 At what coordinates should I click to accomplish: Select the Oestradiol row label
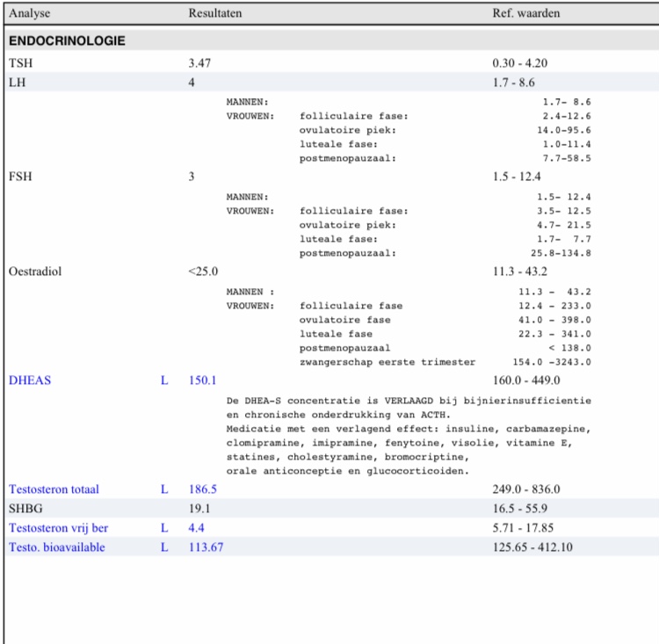[34, 271]
